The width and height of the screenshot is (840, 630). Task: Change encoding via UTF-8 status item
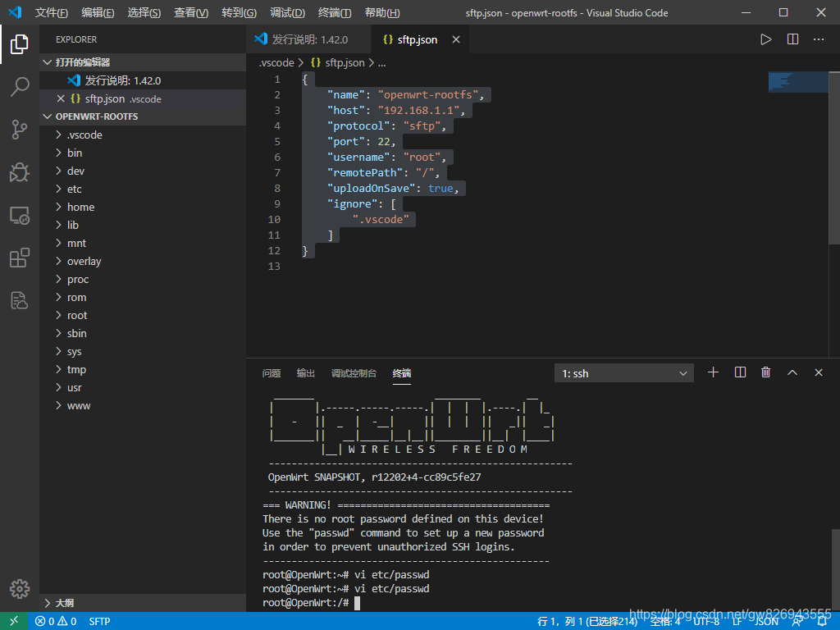point(706,622)
